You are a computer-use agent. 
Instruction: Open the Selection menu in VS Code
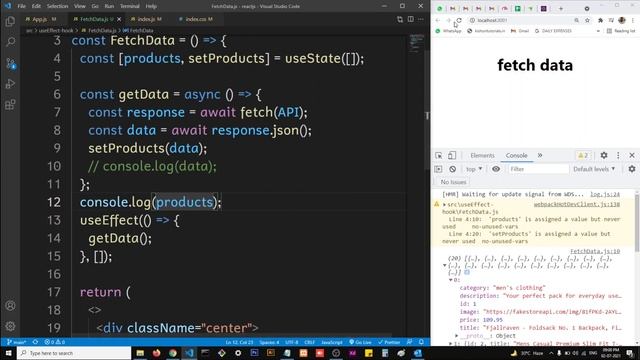57,6
